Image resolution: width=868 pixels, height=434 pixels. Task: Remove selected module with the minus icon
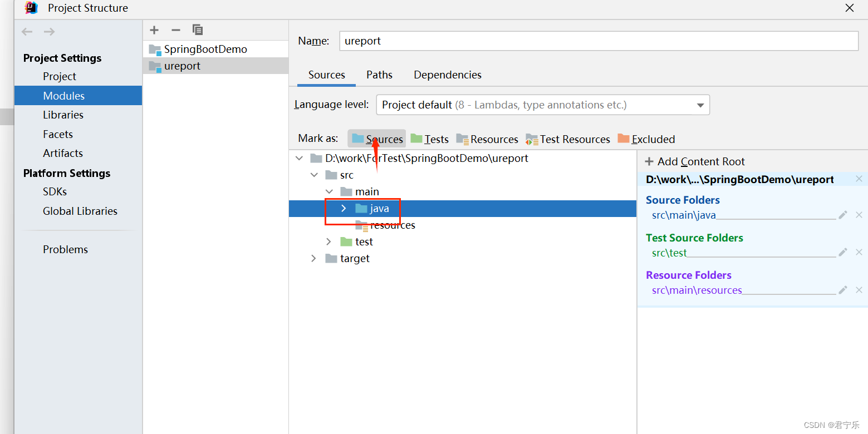(175, 30)
